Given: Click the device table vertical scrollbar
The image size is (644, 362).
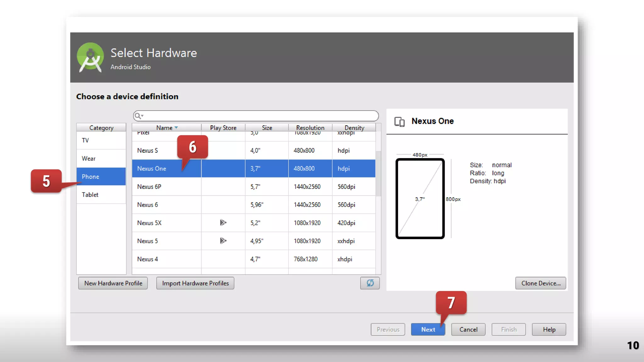Looking at the screenshot, I should (378, 173).
